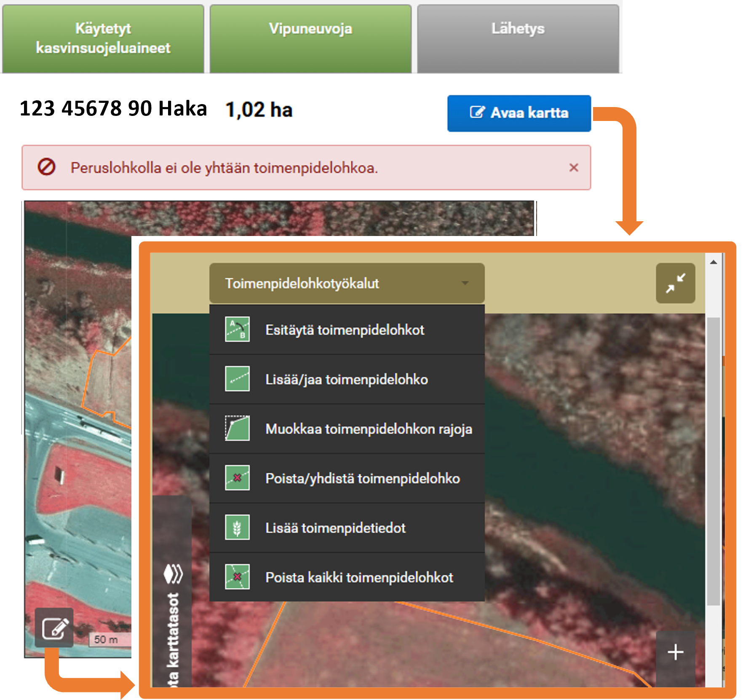Viewport: 743px width, 700px height.
Task: Switch to Käytetyt kasvinsuojeluaineet tab
Action: pyautogui.click(x=103, y=39)
